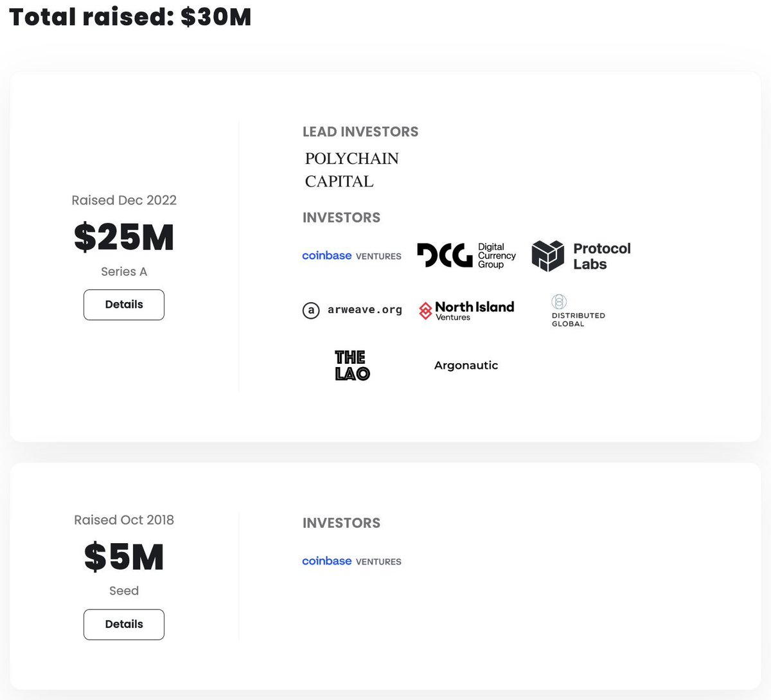Click the North Island Ventures red diamond icon
771x700 pixels.
(425, 310)
